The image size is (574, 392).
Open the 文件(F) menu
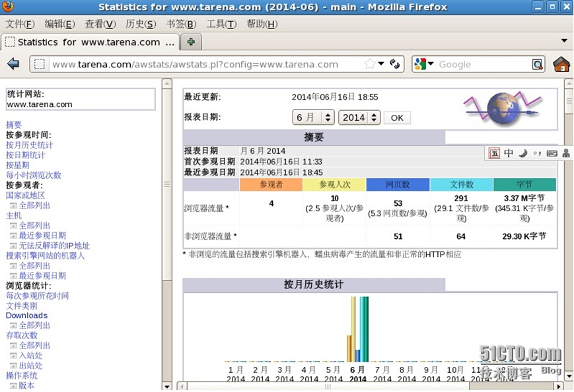20,24
